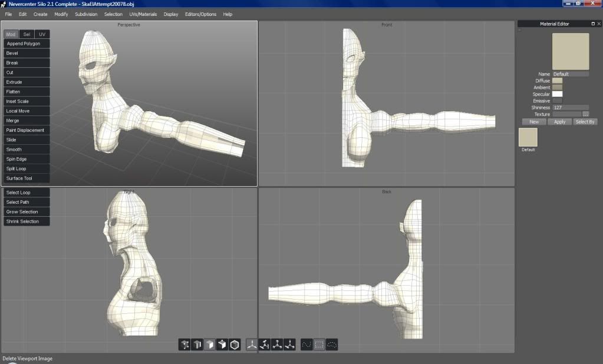Click the Diffuse color swatch
603x364 pixels.
tap(557, 81)
